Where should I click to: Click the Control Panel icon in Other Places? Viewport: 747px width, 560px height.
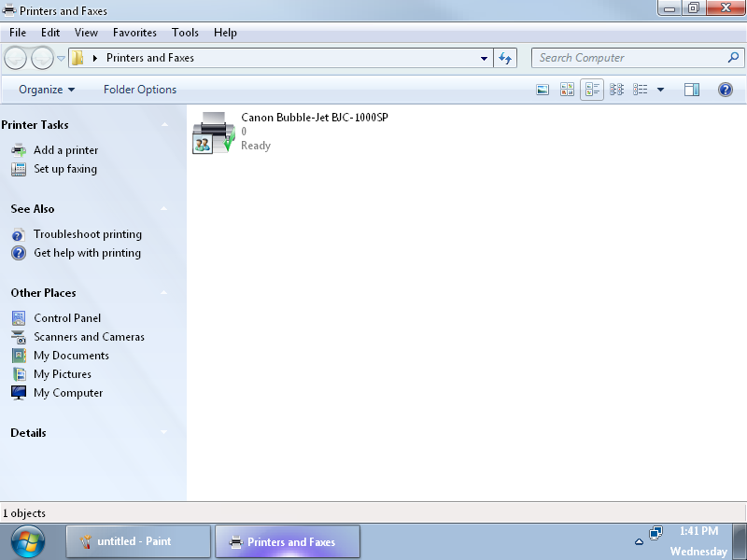coord(19,318)
